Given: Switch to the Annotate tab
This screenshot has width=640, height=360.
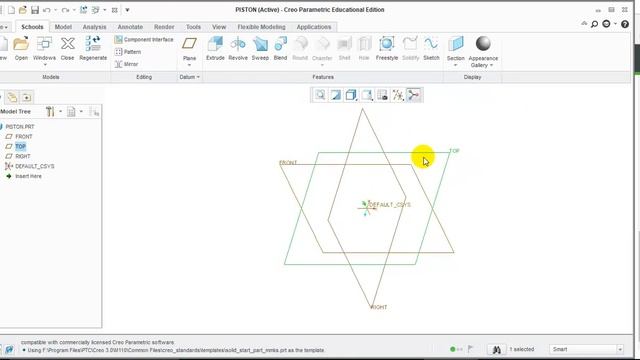Looking at the screenshot, I should [130, 27].
